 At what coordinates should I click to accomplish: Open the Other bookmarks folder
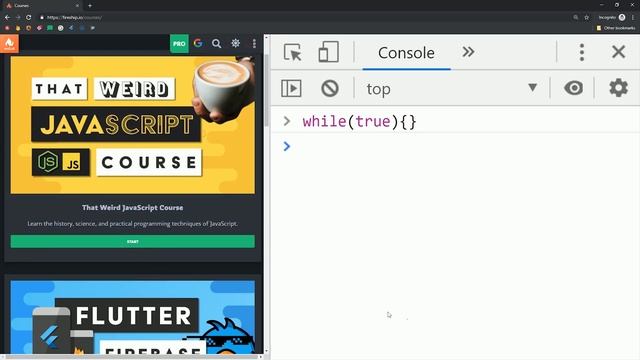coord(616,28)
